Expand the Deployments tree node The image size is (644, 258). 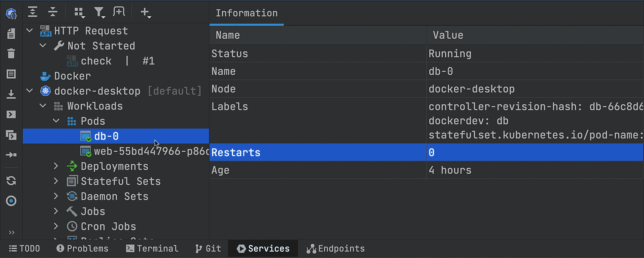[56, 166]
